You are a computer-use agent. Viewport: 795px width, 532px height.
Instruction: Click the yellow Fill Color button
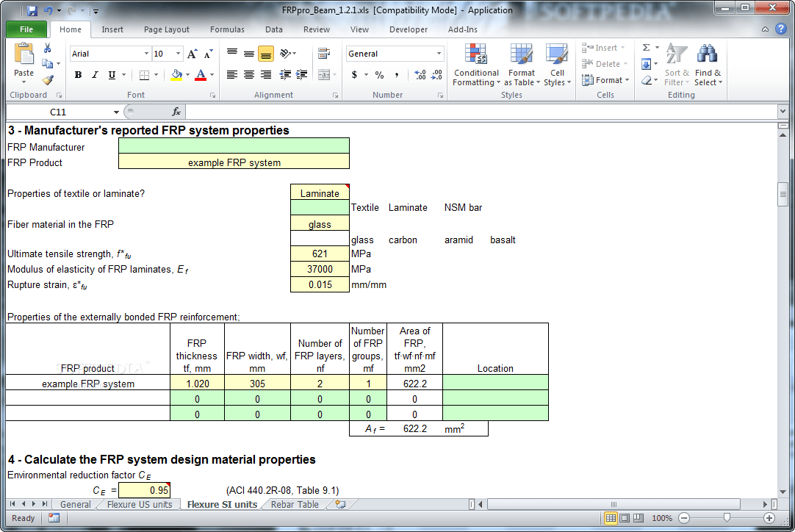176,75
